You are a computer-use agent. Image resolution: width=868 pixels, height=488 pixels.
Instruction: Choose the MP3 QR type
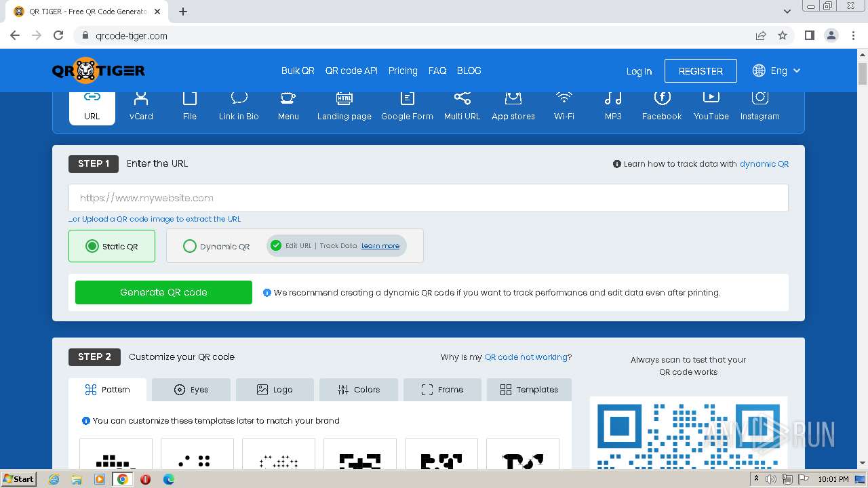click(613, 106)
